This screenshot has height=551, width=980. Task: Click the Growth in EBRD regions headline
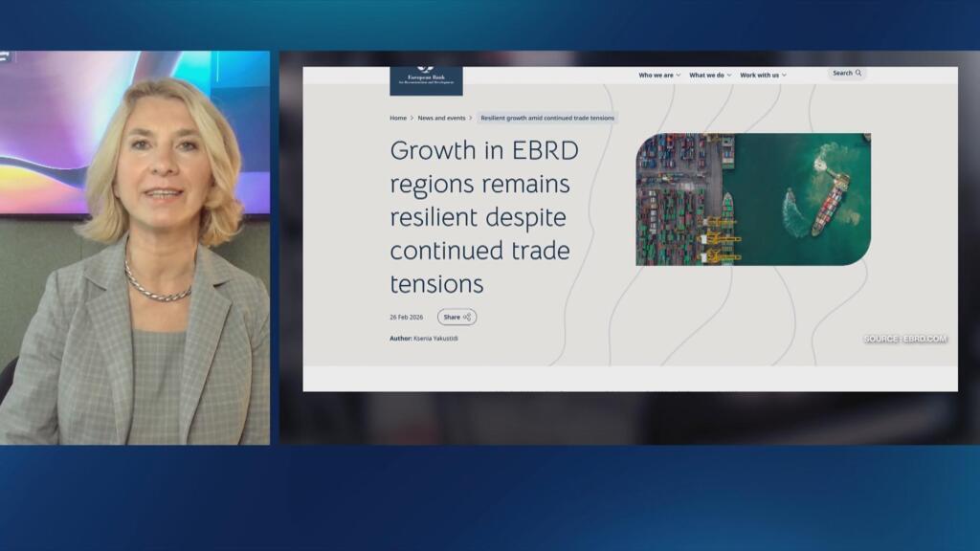click(x=484, y=217)
